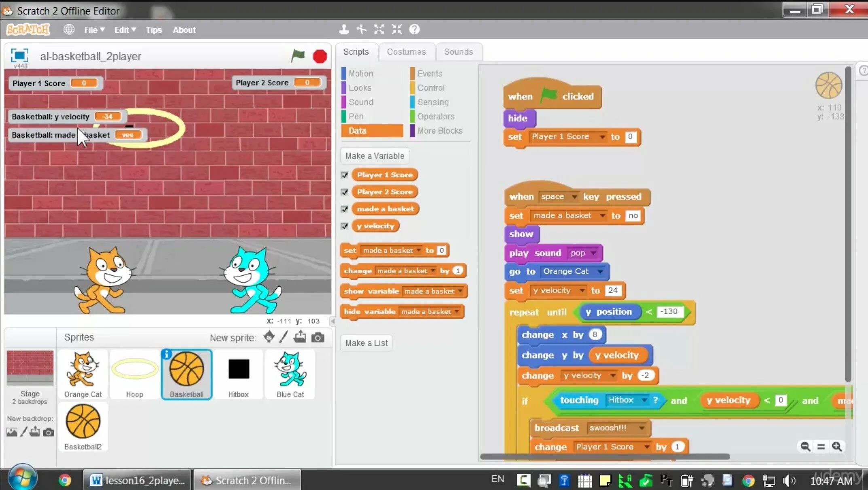Expand the Hitbox sprite dropdown in block

coord(643,399)
